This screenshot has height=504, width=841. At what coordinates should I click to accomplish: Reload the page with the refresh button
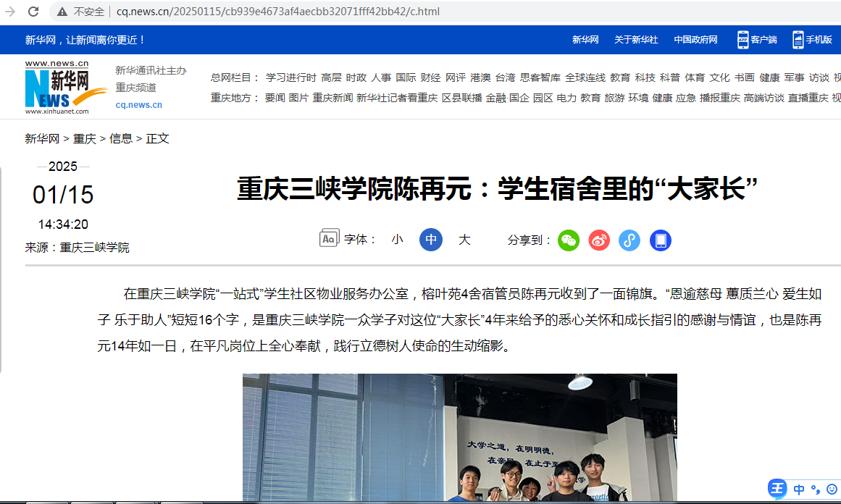click(33, 12)
